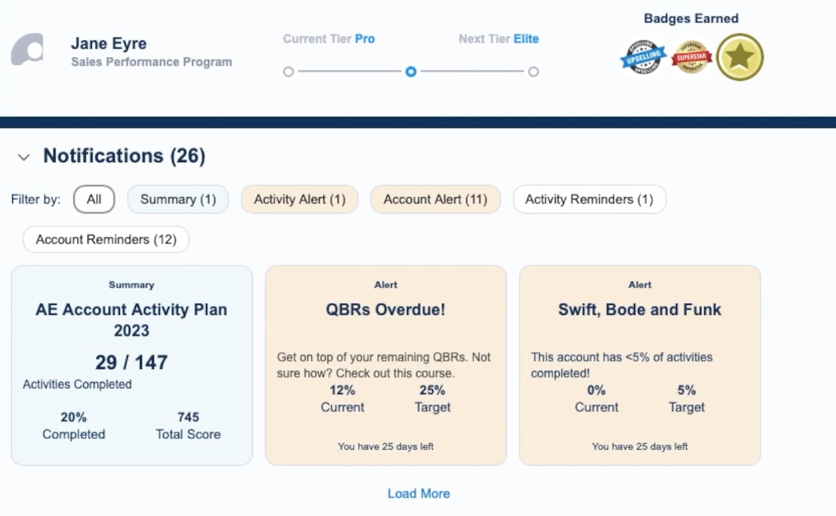Click the Upselling badge icon
This screenshot has height=516, width=836.
[643, 57]
